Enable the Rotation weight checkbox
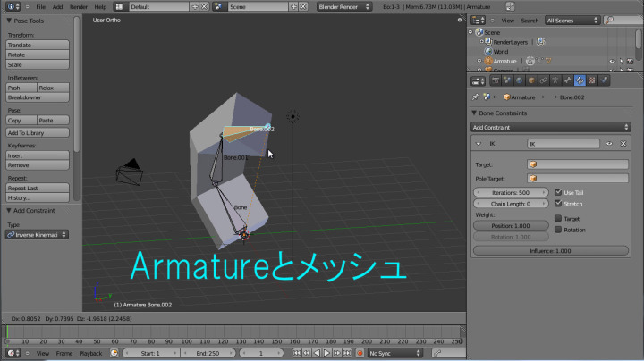Viewport: 644px width, 361px height. click(558, 230)
